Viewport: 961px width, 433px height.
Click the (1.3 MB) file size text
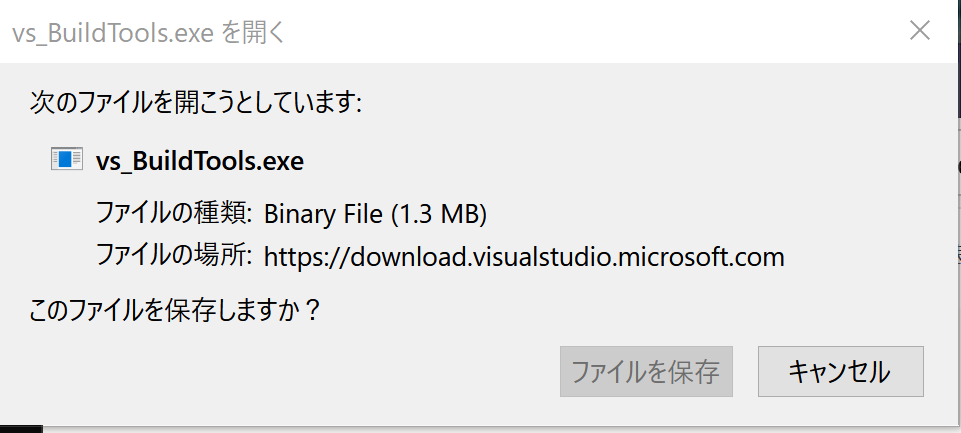[x=438, y=214]
